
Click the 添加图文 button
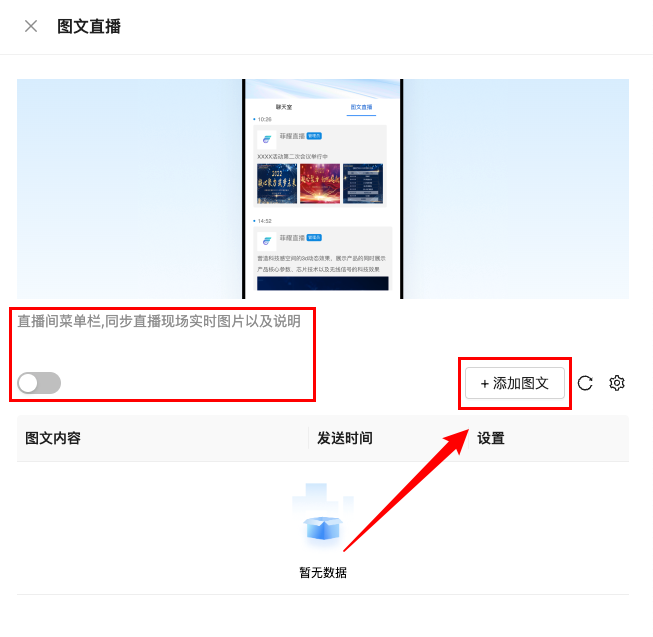515,383
